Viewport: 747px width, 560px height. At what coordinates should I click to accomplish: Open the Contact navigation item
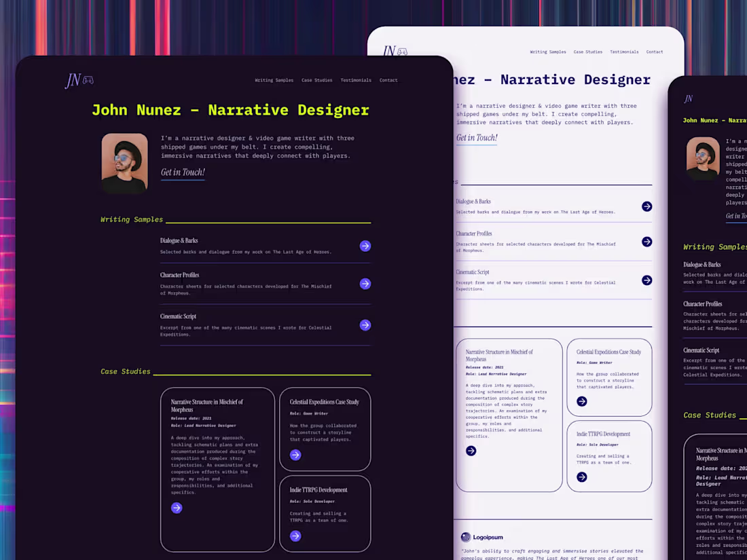tap(388, 79)
